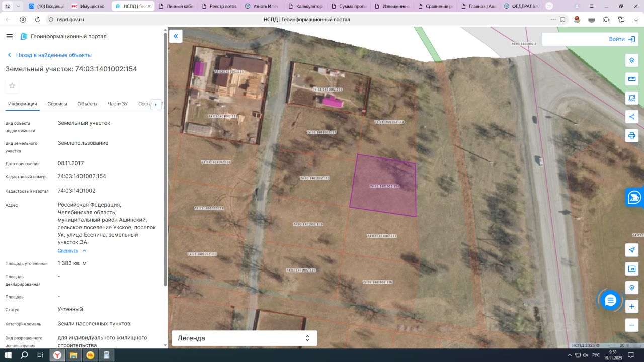
Task: Click the Геоинформационный портал logo link
Action: [63, 36]
